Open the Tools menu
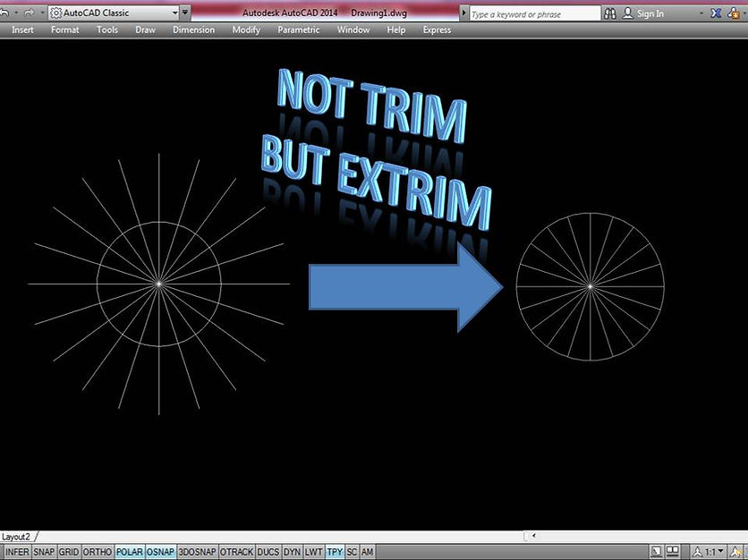748x560 pixels. (107, 30)
